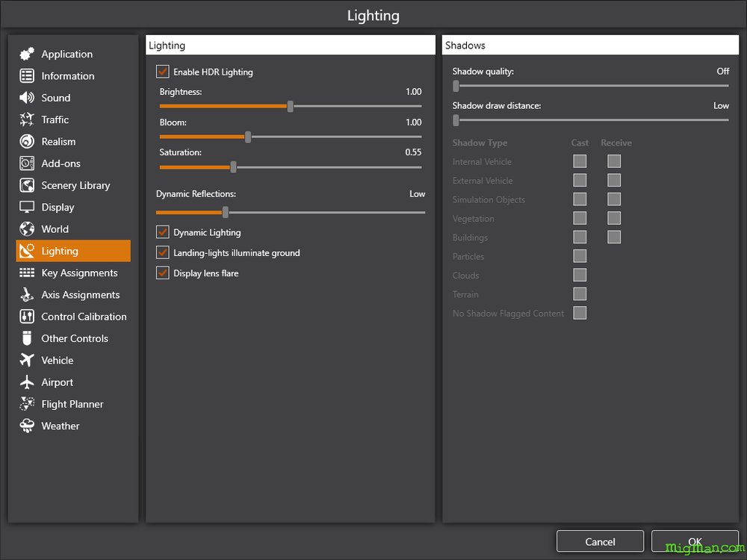Select Flight Planner in sidebar
This screenshot has height=560, width=747.
point(73,404)
